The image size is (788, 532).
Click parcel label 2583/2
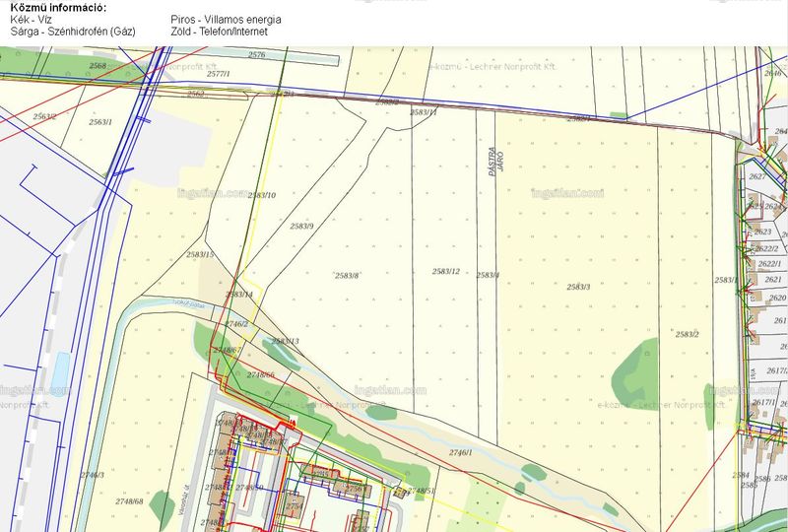(x=687, y=334)
